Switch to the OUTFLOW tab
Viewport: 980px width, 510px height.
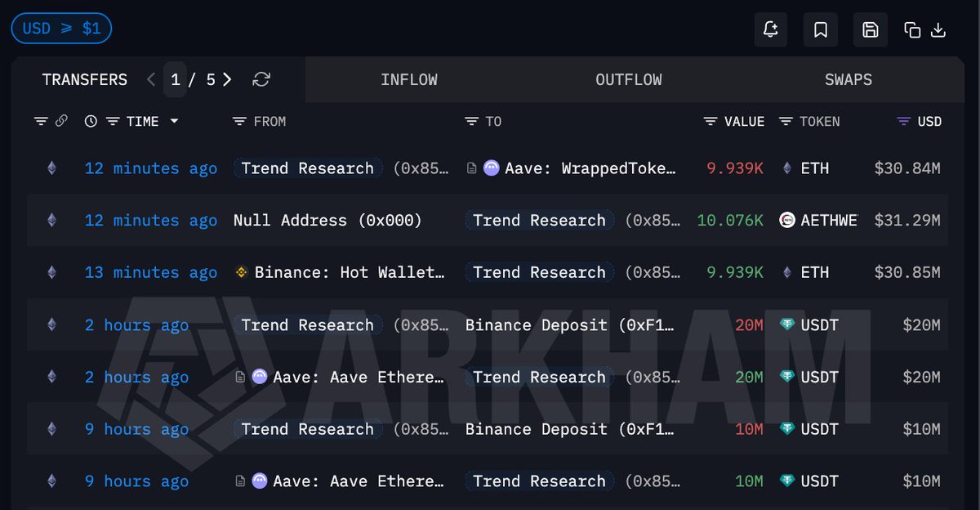point(629,79)
